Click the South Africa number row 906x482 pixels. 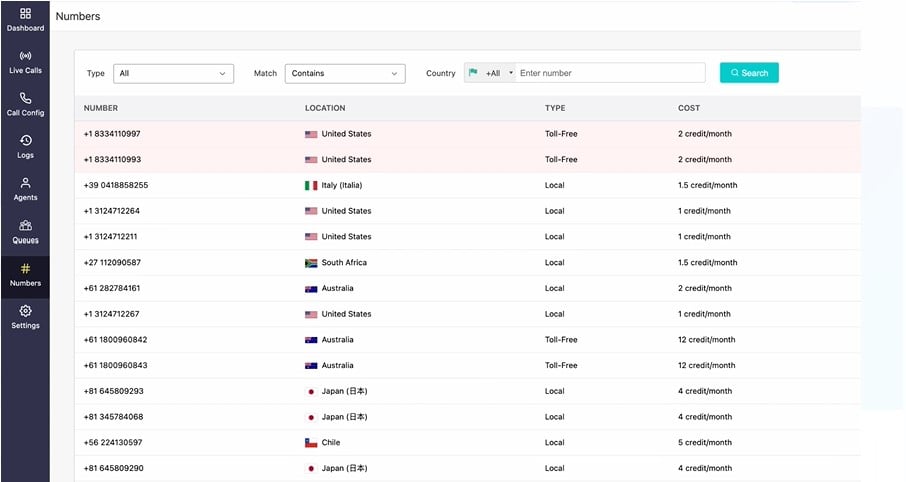(467, 262)
